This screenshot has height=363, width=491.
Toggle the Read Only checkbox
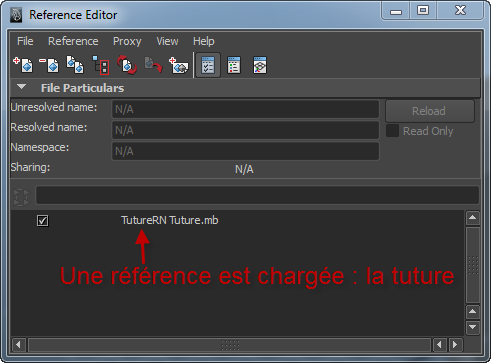[392, 131]
